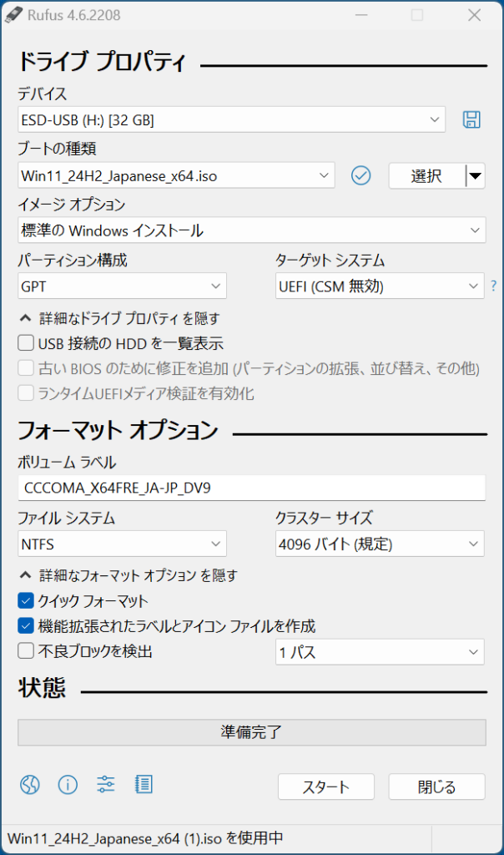The width and height of the screenshot is (504, 855).
Task: Click the ドライブ プロパティ heading
Action: (102, 62)
